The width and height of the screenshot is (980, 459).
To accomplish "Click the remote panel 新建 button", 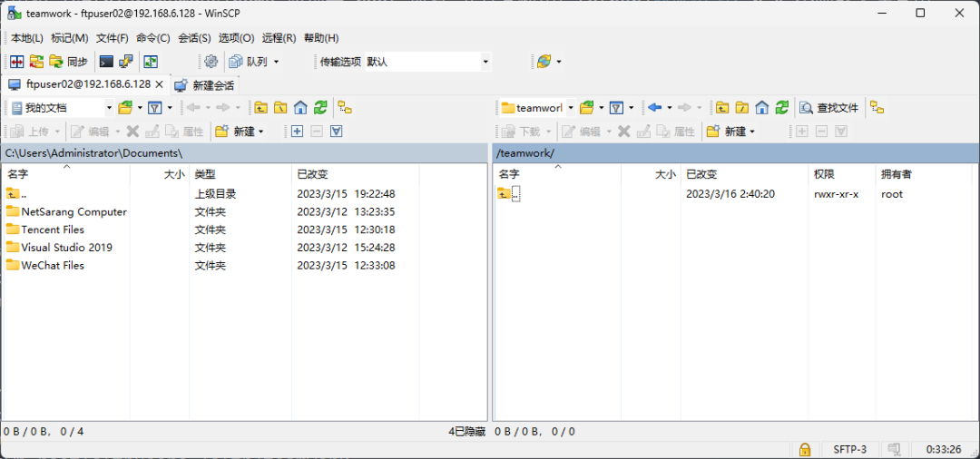I will pyautogui.click(x=730, y=132).
